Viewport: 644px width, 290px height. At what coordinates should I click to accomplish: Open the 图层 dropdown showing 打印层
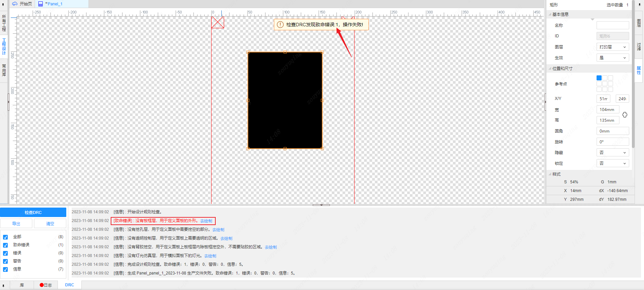(613, 47)
